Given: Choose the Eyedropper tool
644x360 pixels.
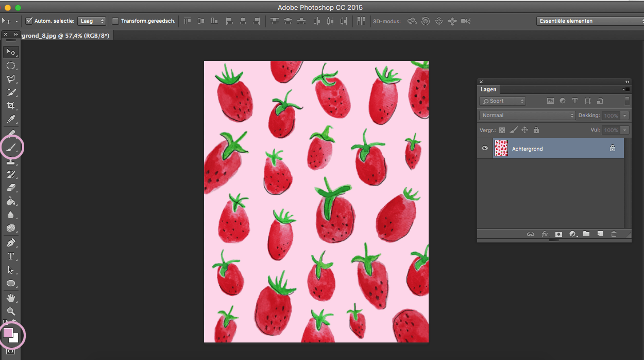Looking at the screenshot, I should (11, 119).
